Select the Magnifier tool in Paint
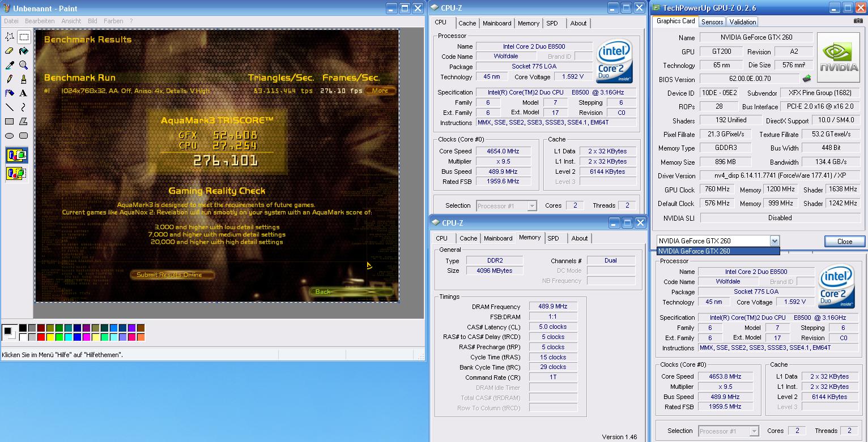 click(x=23, y=65)
